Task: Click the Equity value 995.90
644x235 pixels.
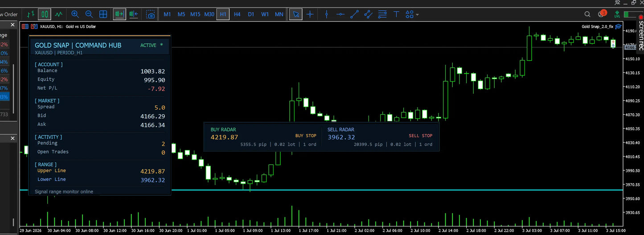Action: 155,80
